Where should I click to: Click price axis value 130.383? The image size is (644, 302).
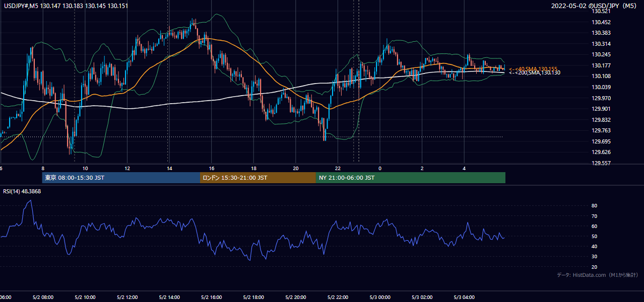(x=602, y=33)
